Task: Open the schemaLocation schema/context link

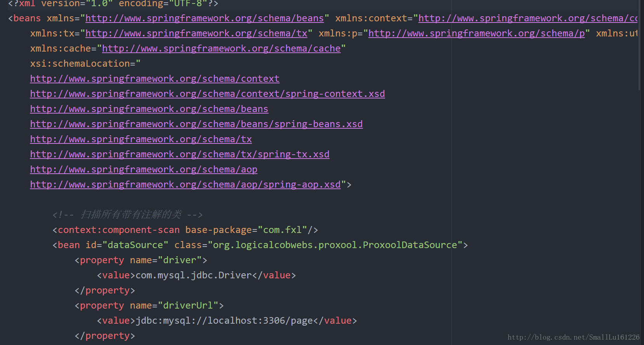Action: 155,79
